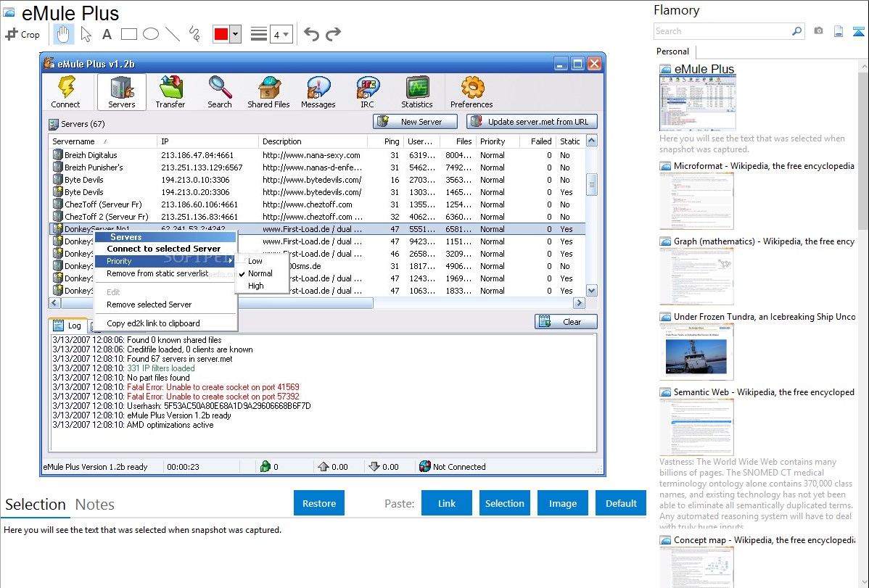Image resolution: width=869 pixels, height=588 pixels.
Task: Open the Messages section
Action: 318,93
